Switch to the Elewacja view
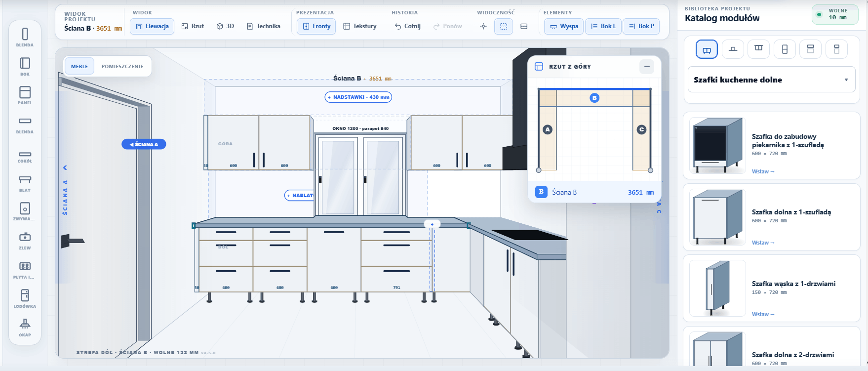The image size is (868, 371). click(x=152, y=26)
